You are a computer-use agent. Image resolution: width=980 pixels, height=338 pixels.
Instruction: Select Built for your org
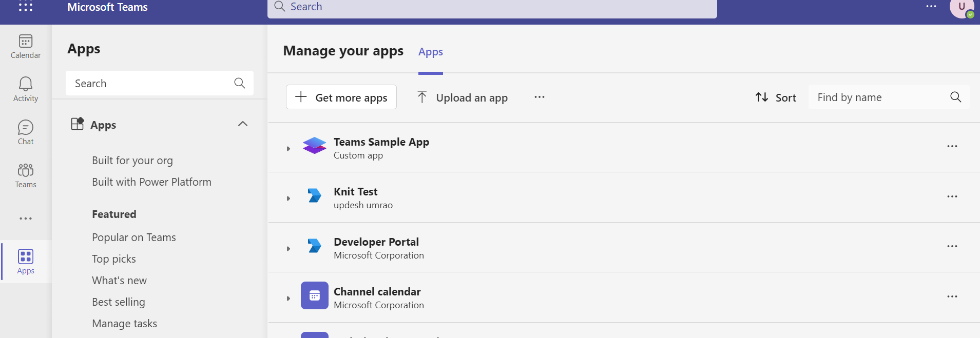132,161
